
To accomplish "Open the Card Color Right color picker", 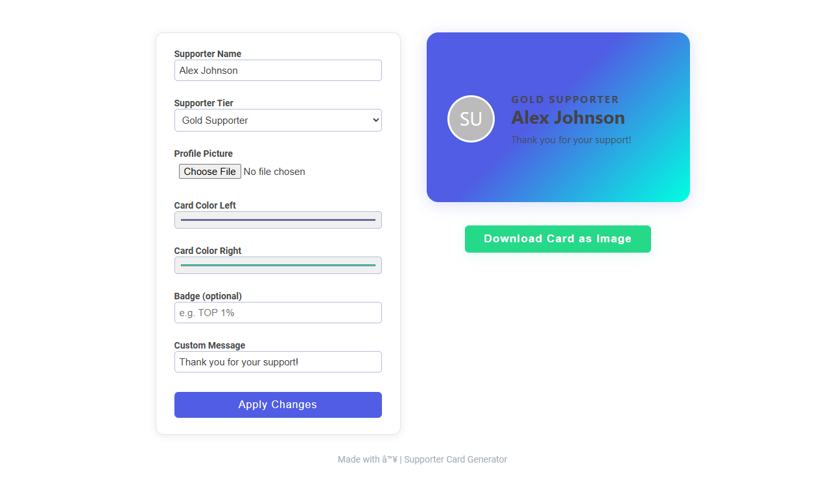I will (278, 265).
